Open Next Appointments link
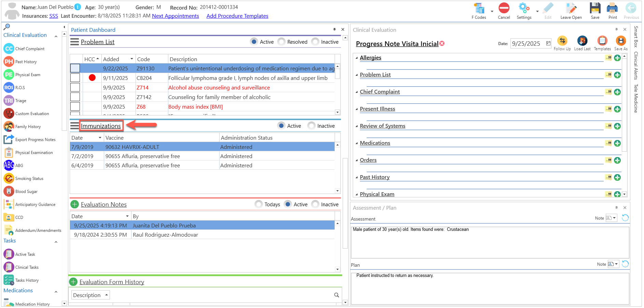Image resolution: width=644 pixels, height=308 pixels. click(x=176, y=16)
